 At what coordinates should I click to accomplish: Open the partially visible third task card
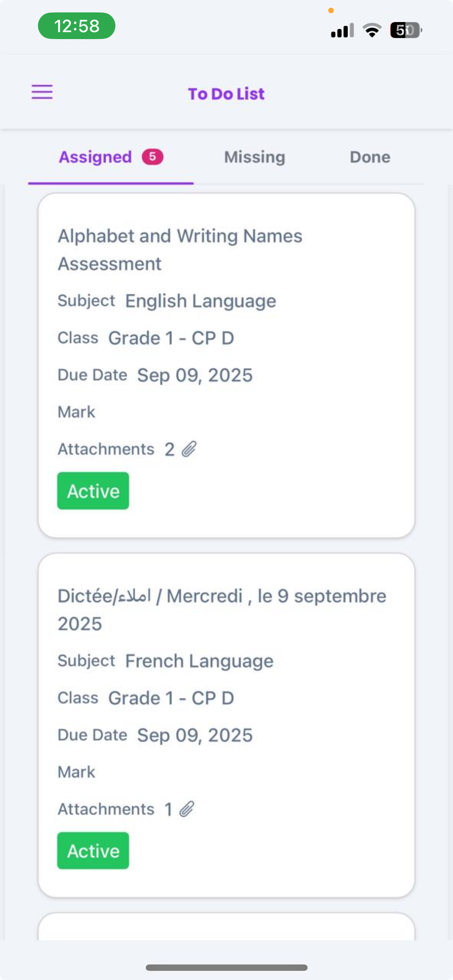[226, 927]
